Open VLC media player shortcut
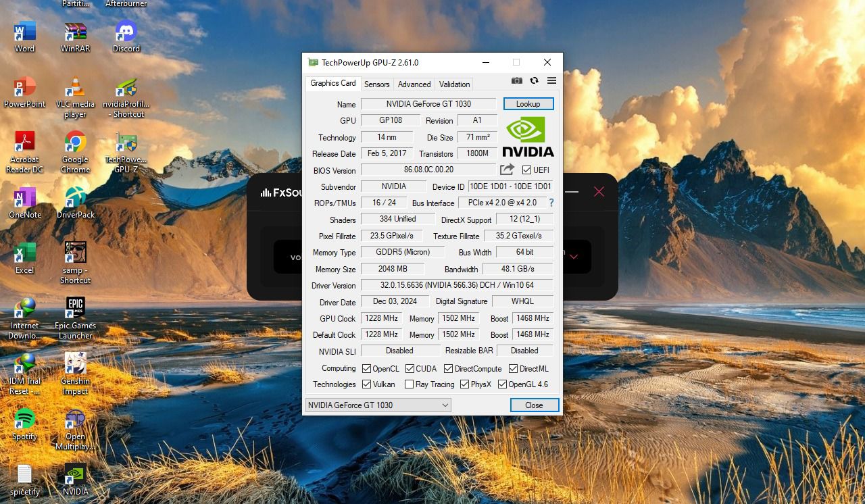 (x=76, y=97)
